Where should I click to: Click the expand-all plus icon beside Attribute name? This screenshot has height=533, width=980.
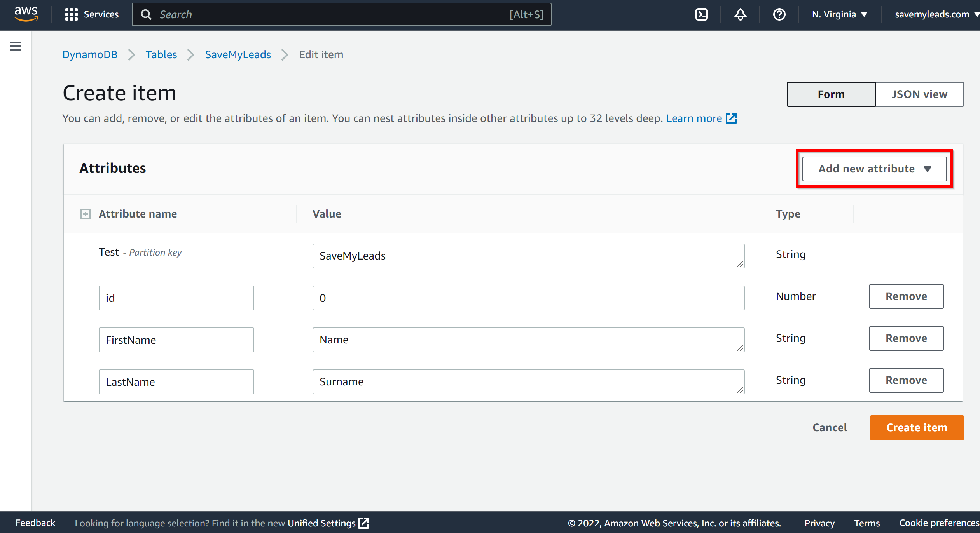pyautogui.click(x=86, y=214)
